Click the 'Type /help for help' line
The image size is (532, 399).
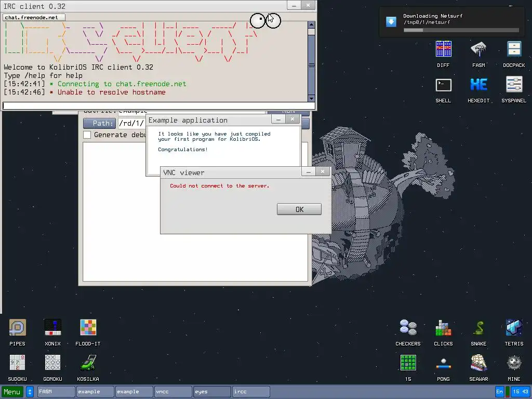[43, 76]
